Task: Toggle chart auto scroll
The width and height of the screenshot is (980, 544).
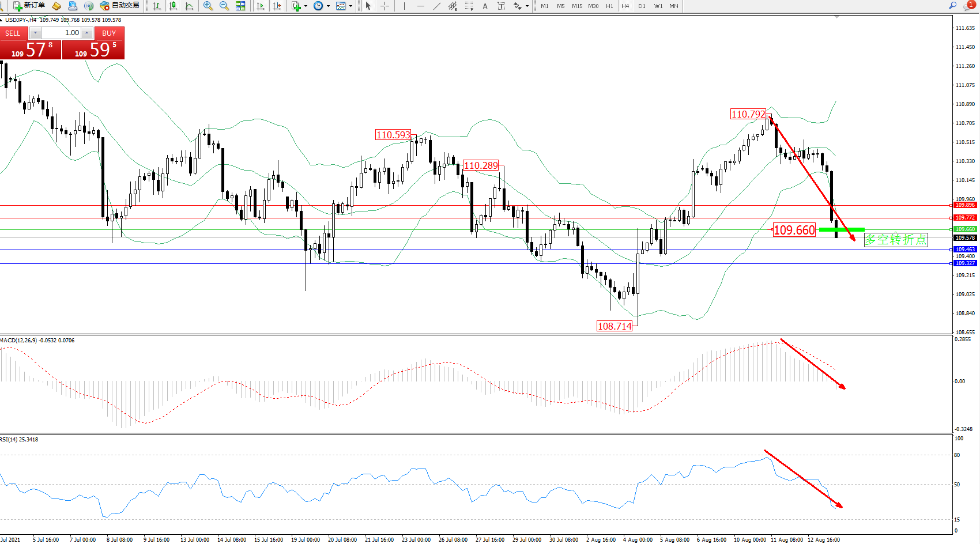Action: [261, 6]
